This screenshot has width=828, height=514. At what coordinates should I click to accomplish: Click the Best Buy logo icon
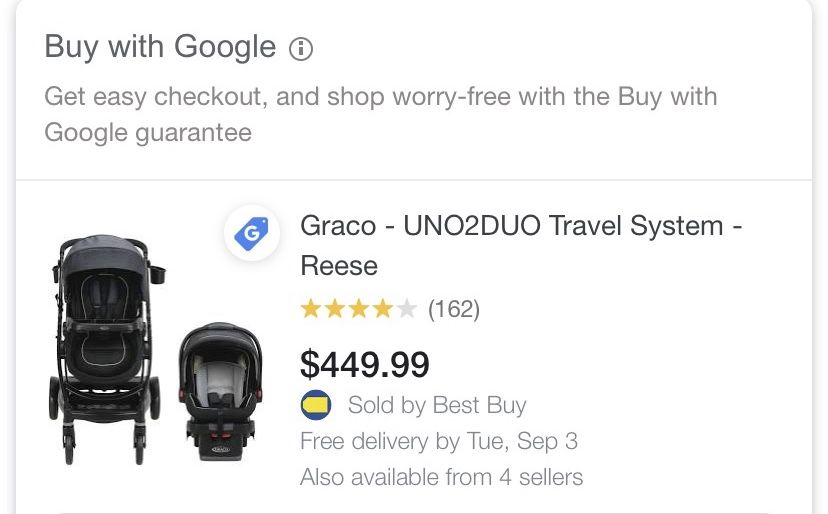[315, 405]
